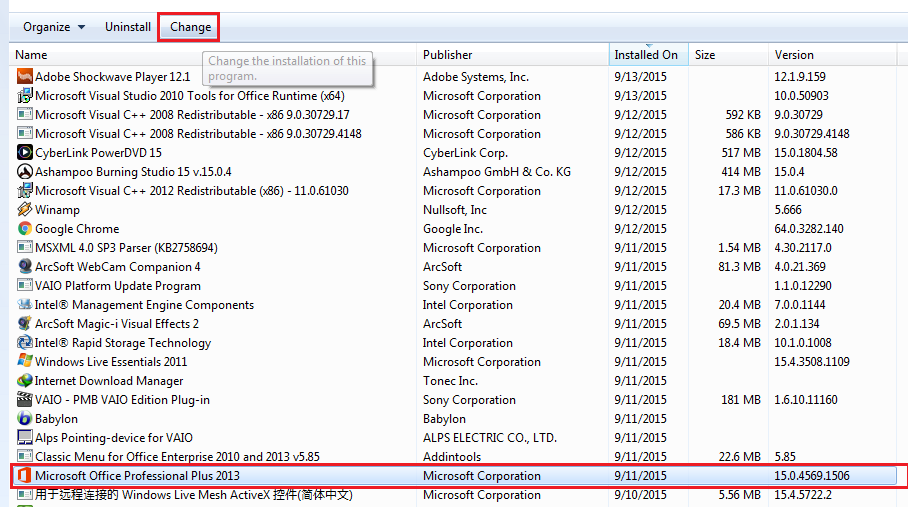The width and height of the screenshot is (908, 507).
Task: Select Microsoft Visual Studio 2010 Tools for Office Runtime
Action: point(190,95)
